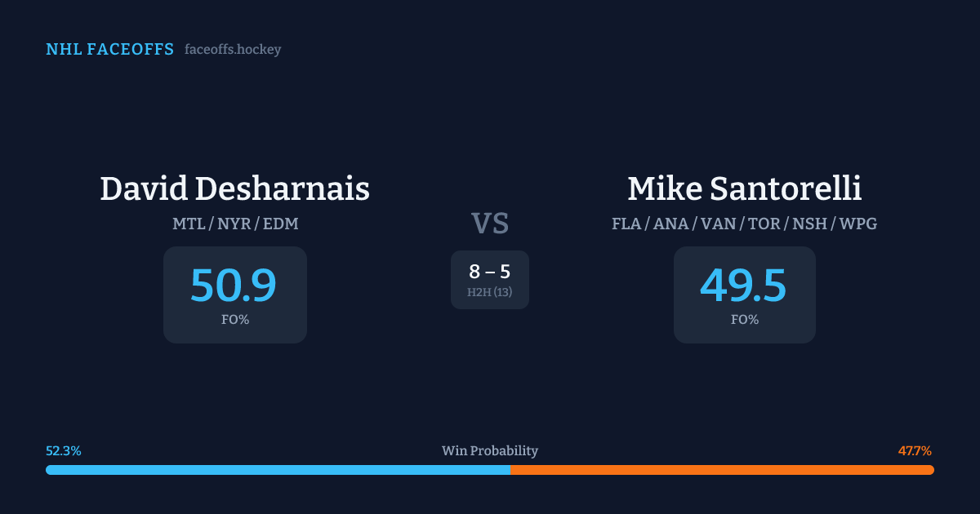Viewport: 980px width, 514px height.
Task: Open the faceoffs.hockey link
Action: tap(233, 50)
